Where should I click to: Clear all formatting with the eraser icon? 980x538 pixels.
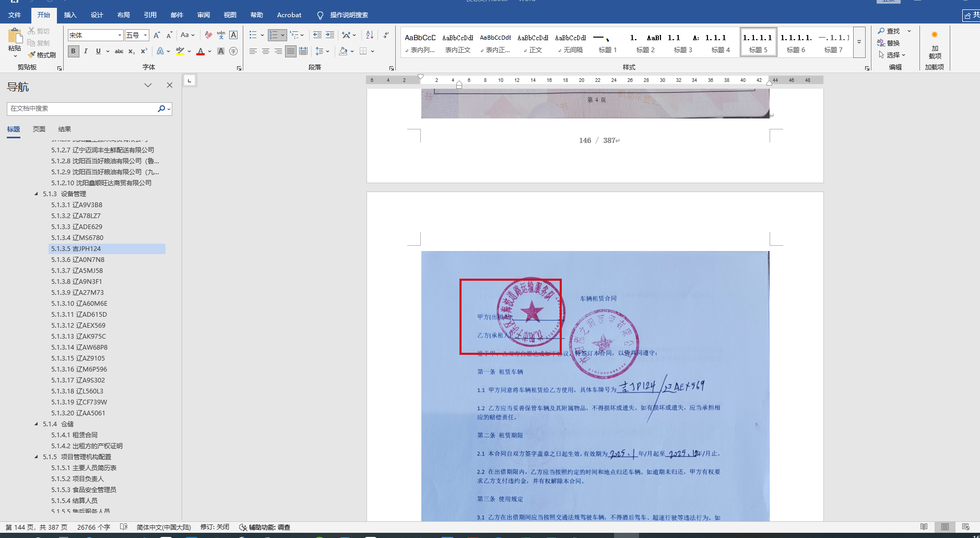(208, 35)
